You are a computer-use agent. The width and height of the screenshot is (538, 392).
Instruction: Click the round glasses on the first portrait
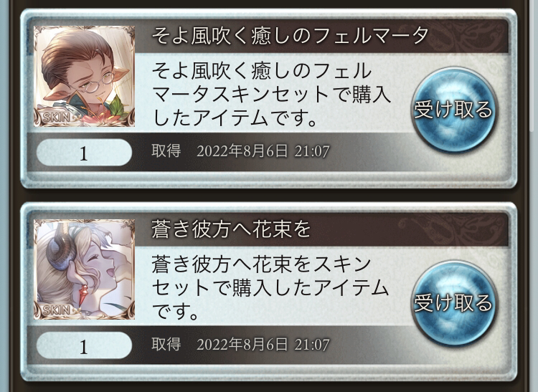pyautogui.click(x=99, y=82)
